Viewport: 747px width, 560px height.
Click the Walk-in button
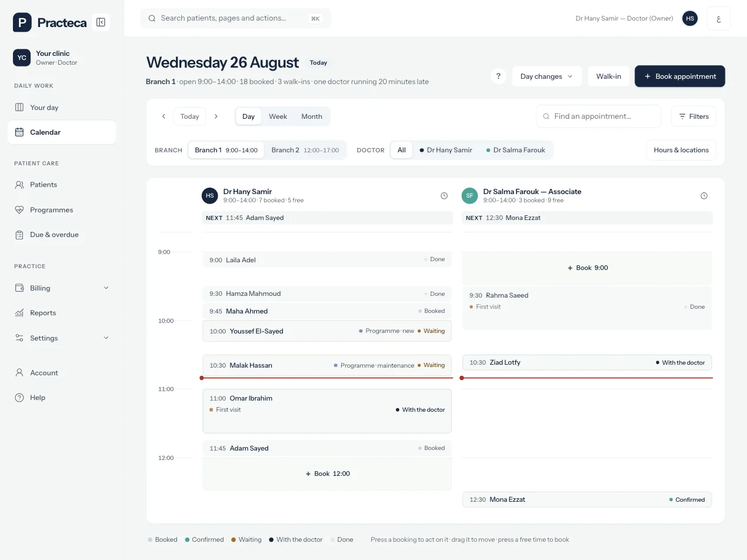click(x=609, y=76)
